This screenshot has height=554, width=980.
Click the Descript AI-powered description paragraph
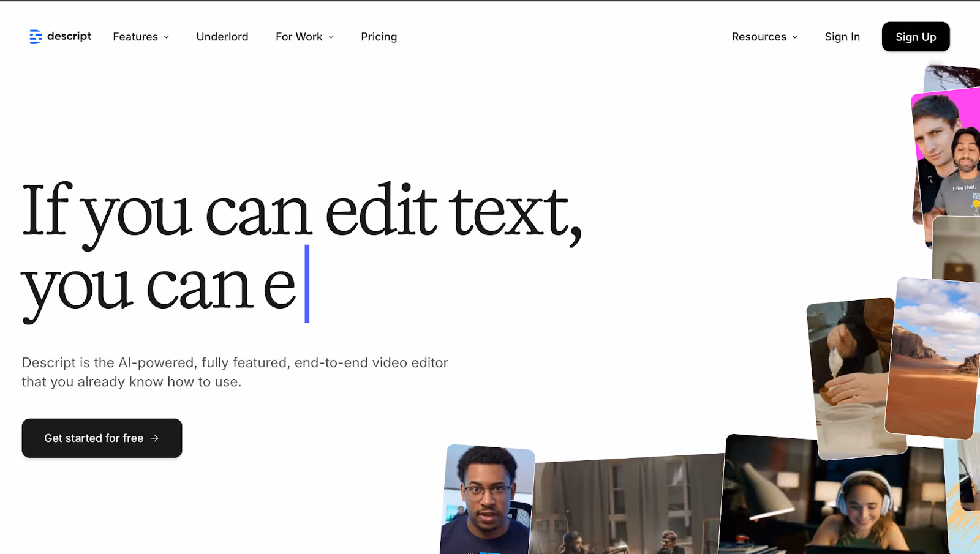point(235,372)
